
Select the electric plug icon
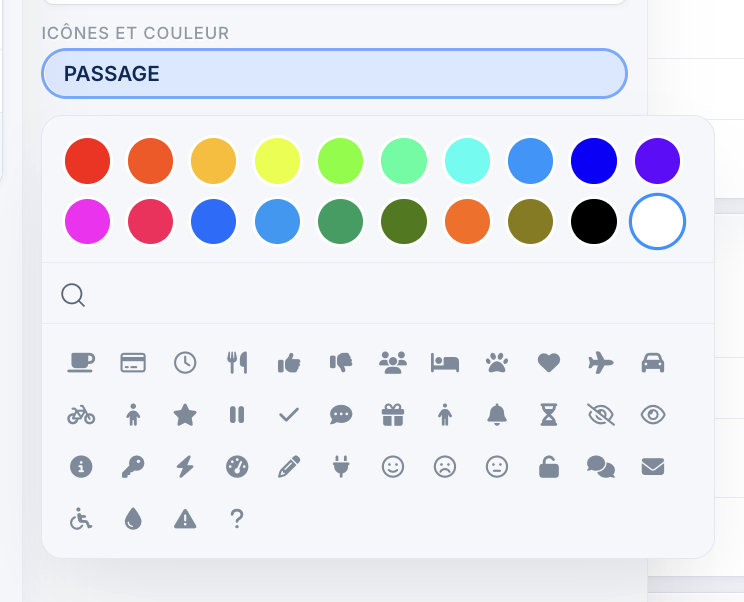(x=341, y=467)
